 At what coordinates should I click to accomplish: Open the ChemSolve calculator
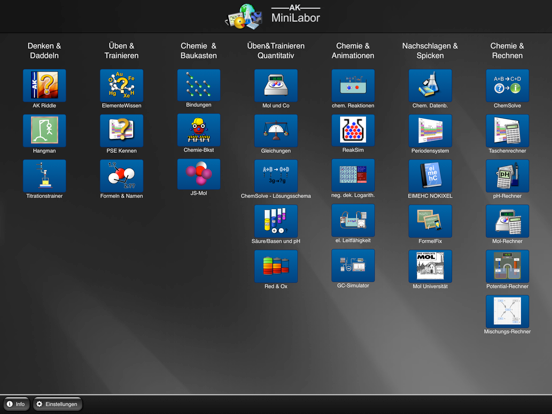[507, 86]
